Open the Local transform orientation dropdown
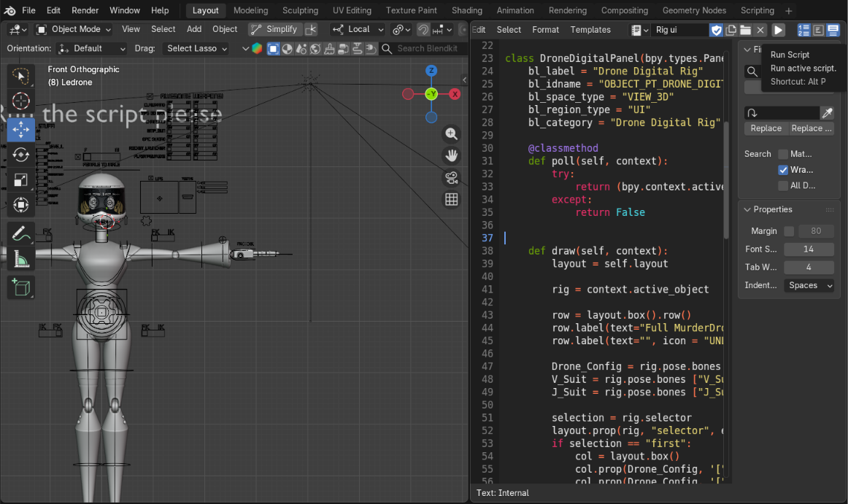Image resolution: width=848 pixels, height=504 pixels. (x=358, y=29)
